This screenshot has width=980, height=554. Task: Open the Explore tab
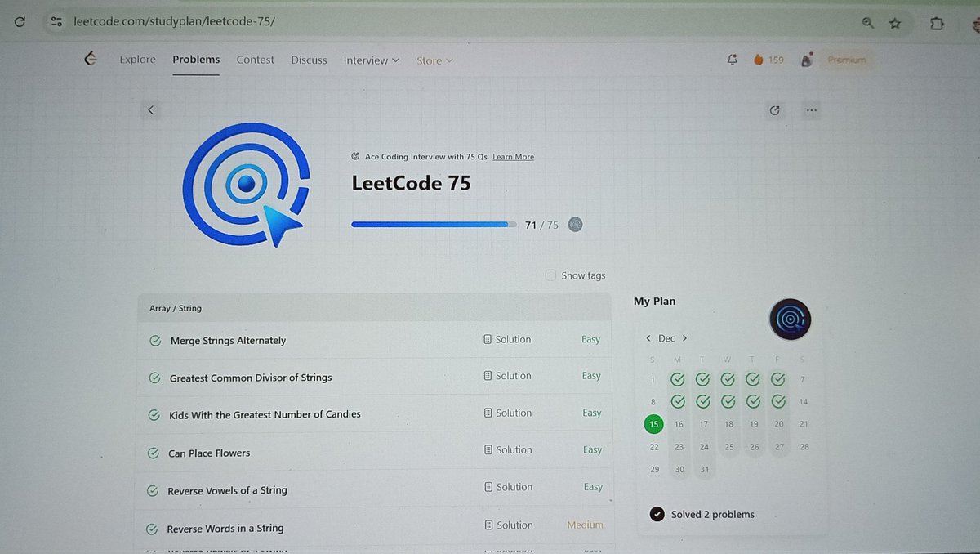pos(137,60)
